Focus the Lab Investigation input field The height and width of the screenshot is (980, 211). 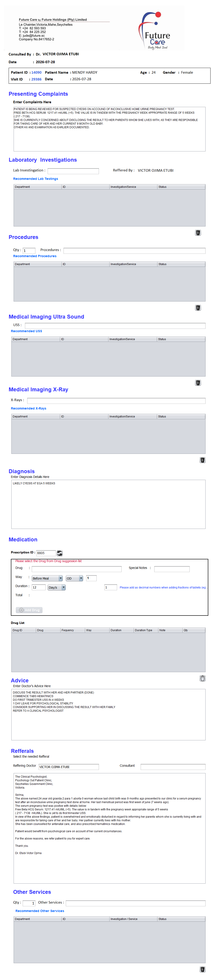coord(73,171)
